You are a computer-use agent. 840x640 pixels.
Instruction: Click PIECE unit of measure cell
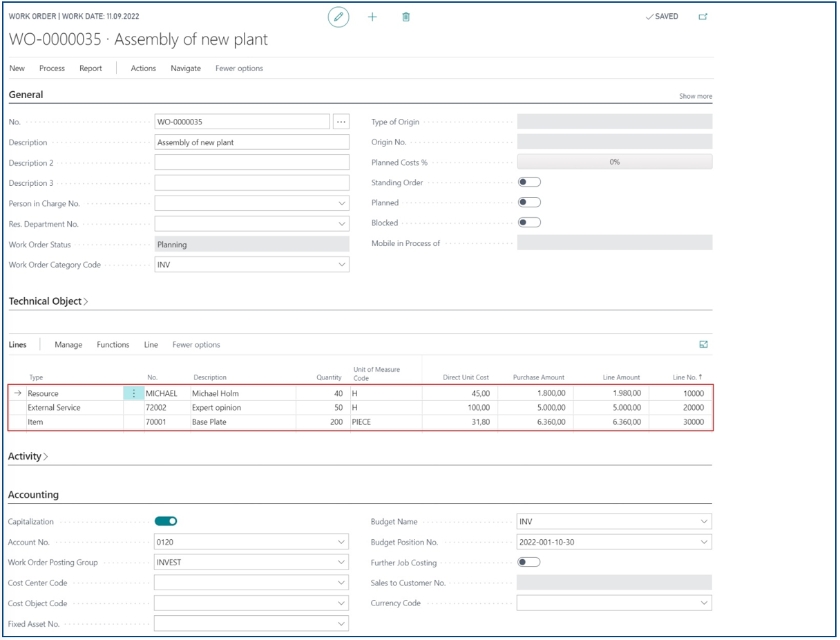(x=386, y=422)
